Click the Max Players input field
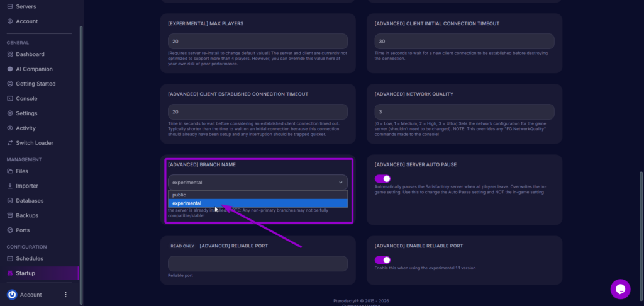The image size is (644, 306). pyautogui.click(x=257, y=42)
